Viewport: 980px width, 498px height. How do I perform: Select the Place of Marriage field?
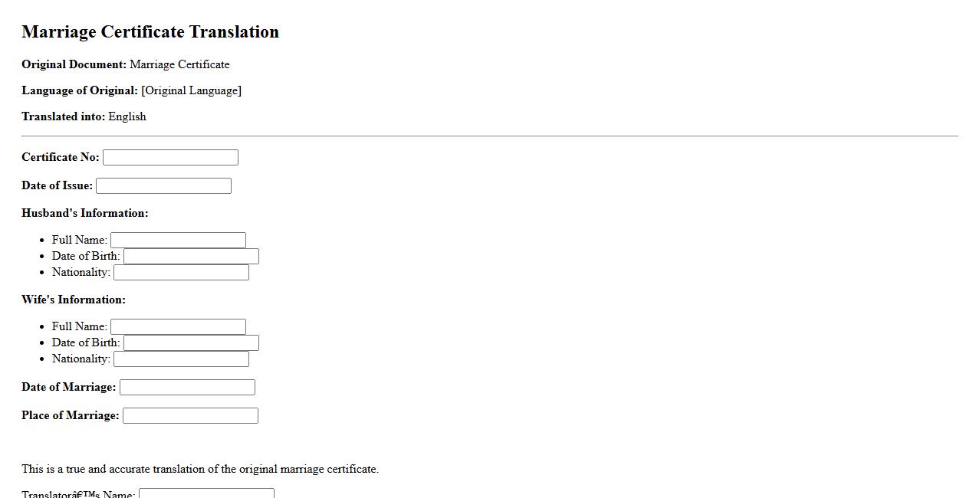[x=190, y=415]
